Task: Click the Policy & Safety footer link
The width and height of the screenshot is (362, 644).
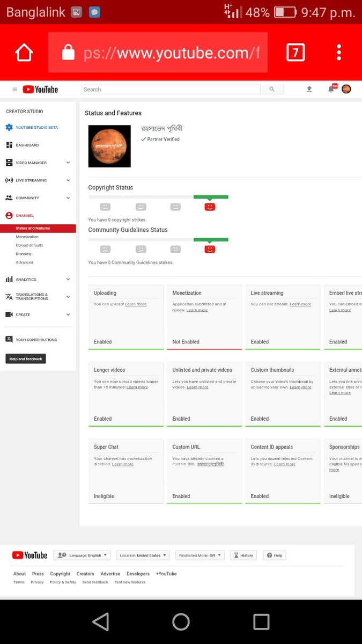Action: pyautogui.click(x=63, y=582)
